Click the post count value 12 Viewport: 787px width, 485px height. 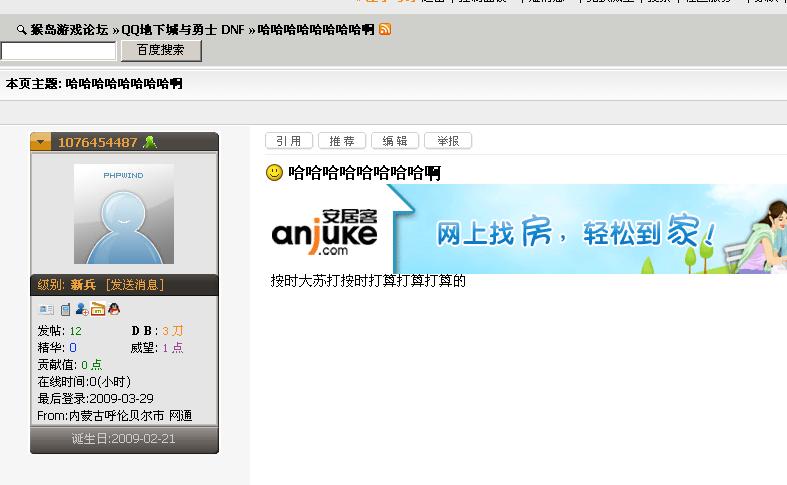76,331
